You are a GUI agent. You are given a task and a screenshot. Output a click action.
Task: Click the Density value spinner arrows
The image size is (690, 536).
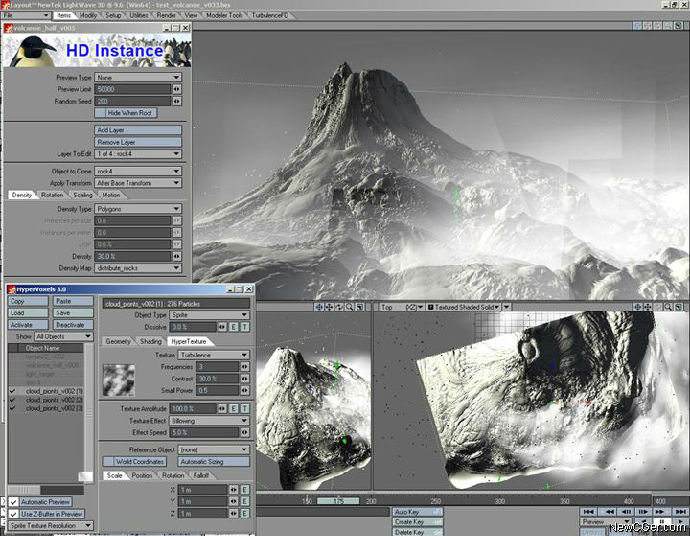177,256
